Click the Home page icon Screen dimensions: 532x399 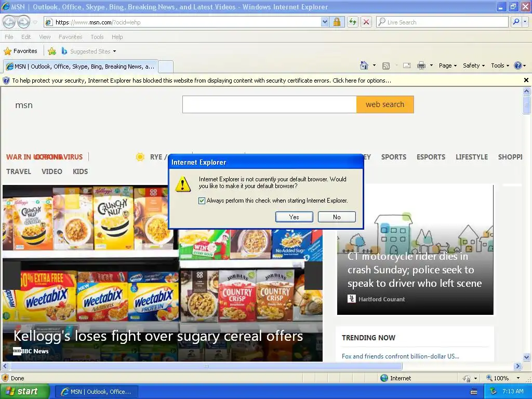click(364, 65)
